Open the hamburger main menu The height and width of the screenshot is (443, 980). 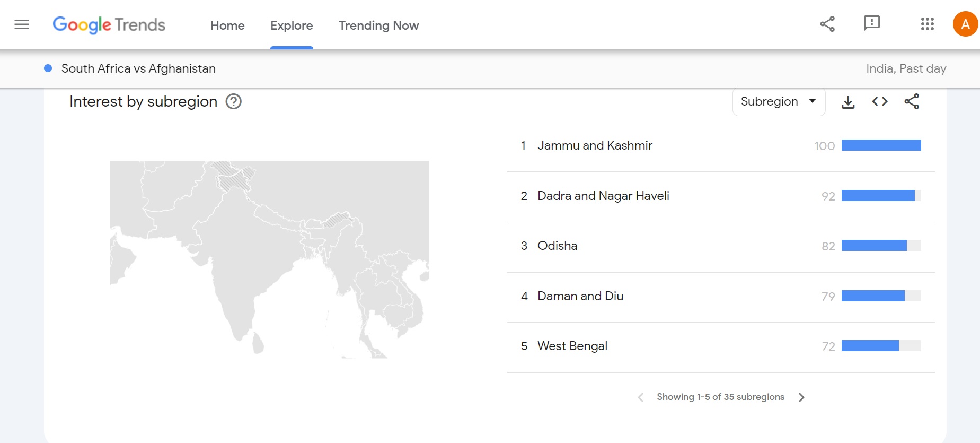pos(22,24)
